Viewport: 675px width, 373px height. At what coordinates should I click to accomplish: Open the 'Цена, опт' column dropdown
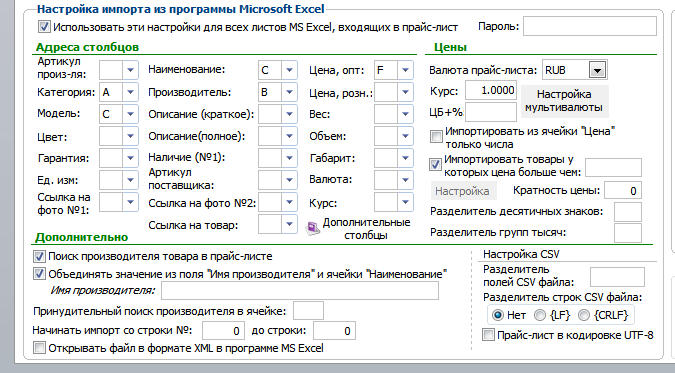405,70
